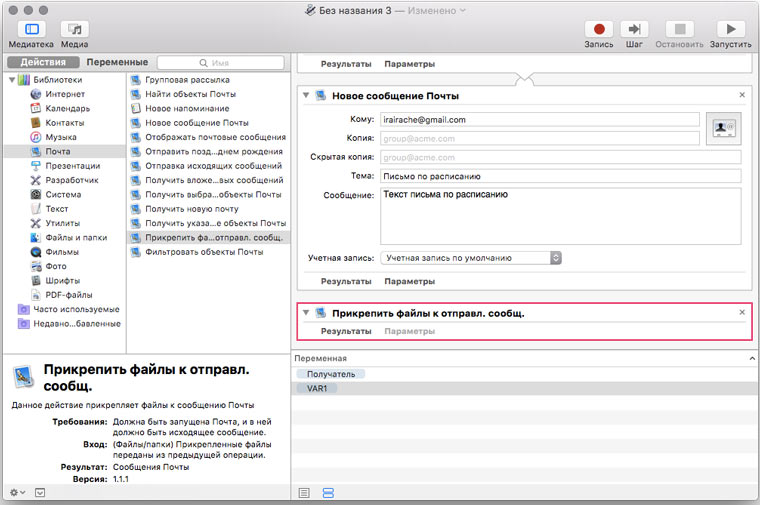Select the Получатель variable
This screenshot has height=505, width=760.
point(331,374)
